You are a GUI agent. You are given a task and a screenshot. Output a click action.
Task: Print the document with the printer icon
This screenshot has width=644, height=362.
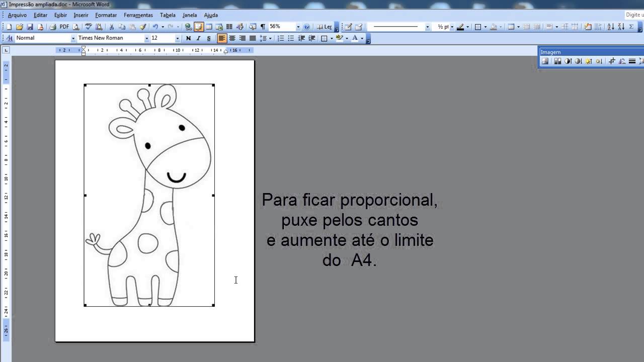pyautogui.click(x=53, y=27)
